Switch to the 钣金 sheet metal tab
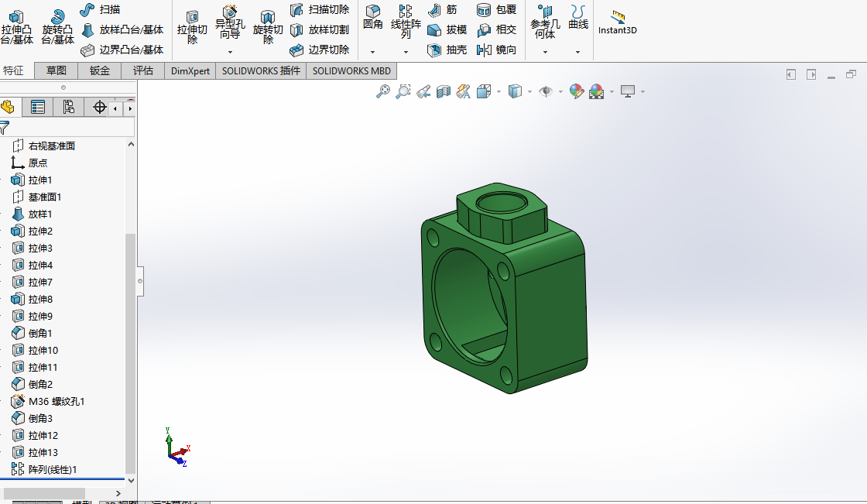867x504 pixels. [x=100, y=70]
